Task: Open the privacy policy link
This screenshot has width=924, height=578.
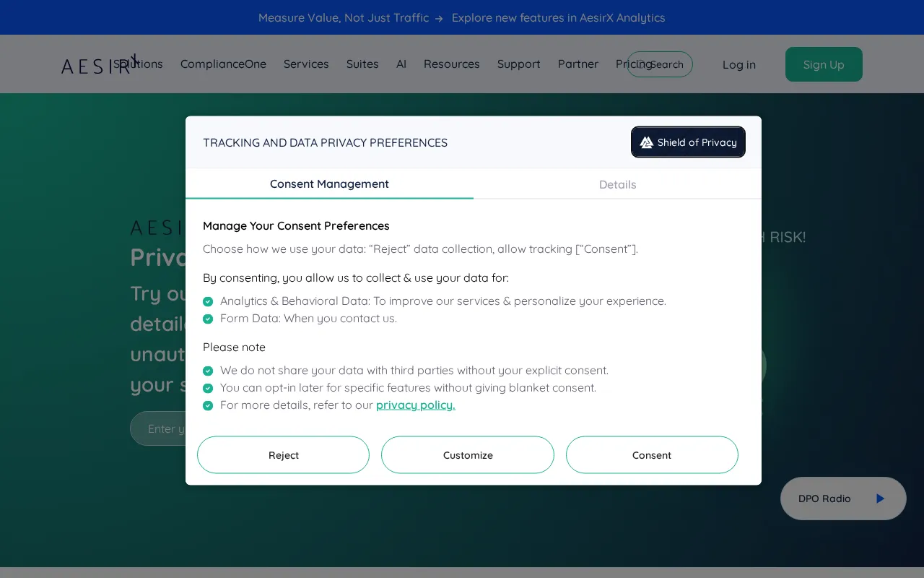Action: click(x=416, y=405)
